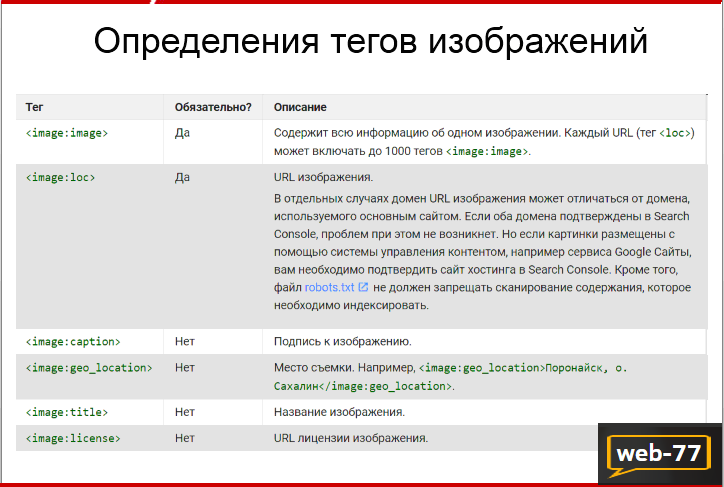Image resolution: width=724 pixels, height=487 pixels.
Task: Click the 'Описание' column header
Action: (300, 107)
